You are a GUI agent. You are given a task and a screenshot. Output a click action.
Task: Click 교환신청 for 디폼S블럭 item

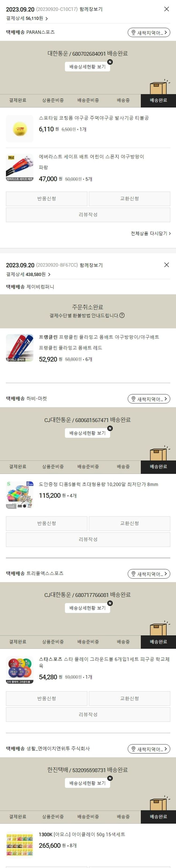pyautogui.click(x=129, y=524)
